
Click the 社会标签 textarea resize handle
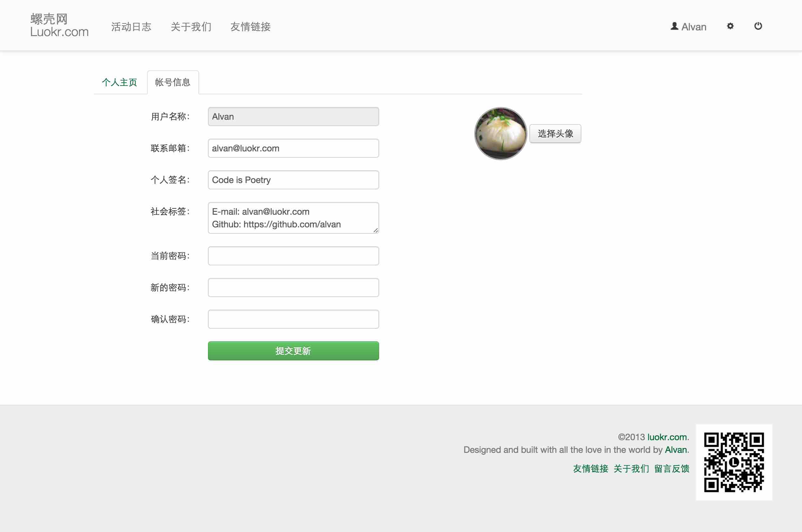point(376,231)
